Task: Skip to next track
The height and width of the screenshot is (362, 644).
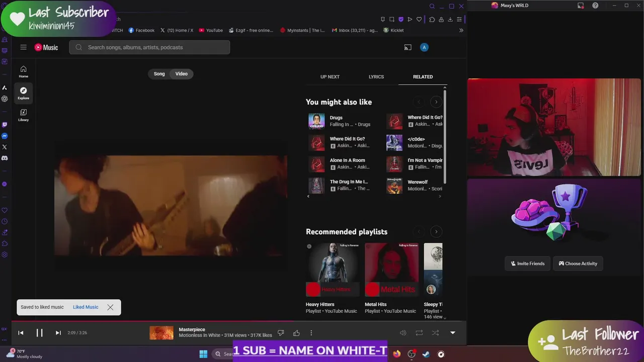Action: pyautogui.click(x=58, y=333)
